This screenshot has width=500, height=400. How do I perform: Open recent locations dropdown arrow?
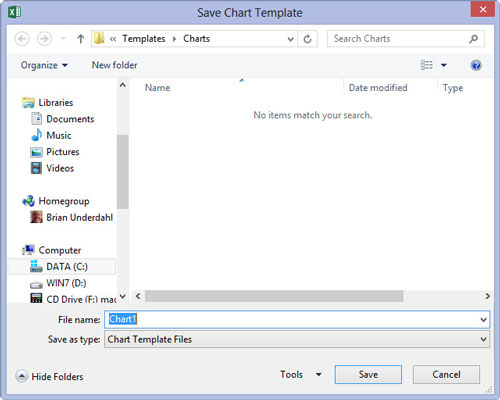pos(63,39)
